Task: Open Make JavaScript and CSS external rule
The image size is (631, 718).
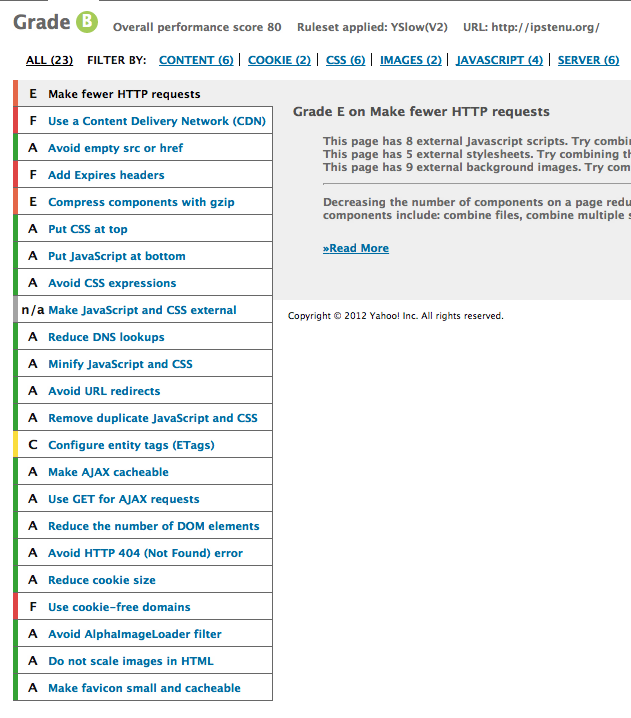Action: click(x=142, y=310)
